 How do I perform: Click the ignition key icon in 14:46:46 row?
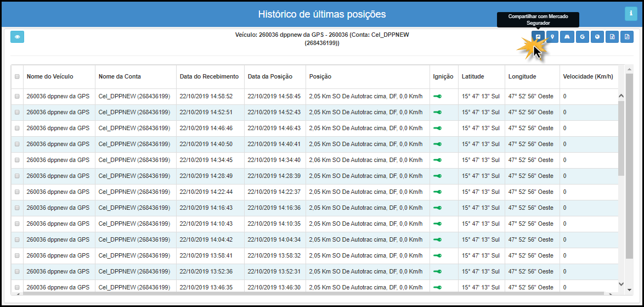[437, 128]
